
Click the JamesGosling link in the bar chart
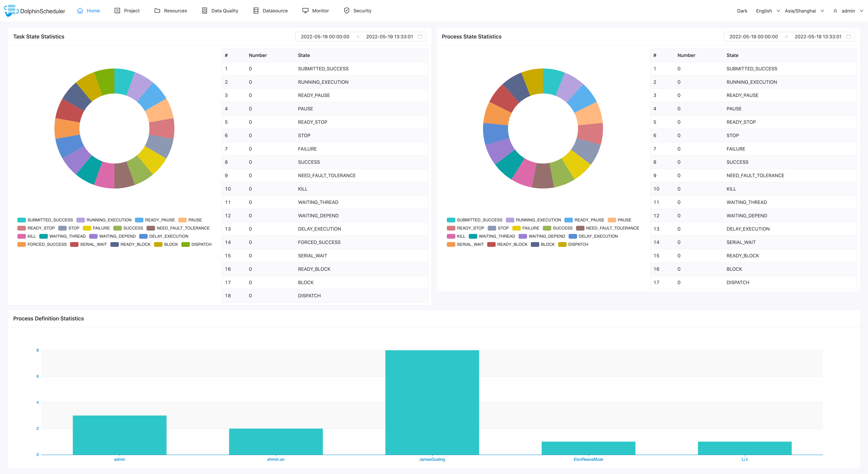(432, 459)
